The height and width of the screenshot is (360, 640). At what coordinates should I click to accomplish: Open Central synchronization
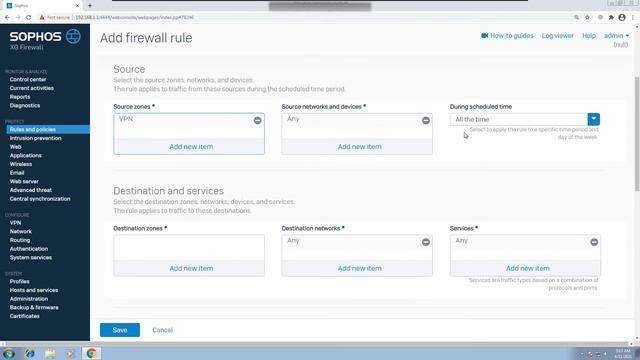click(40, 199)
